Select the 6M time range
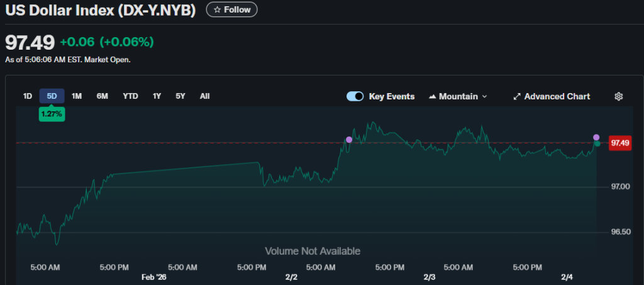The height and width of the screenshot is (285, 644). [103, 96]
